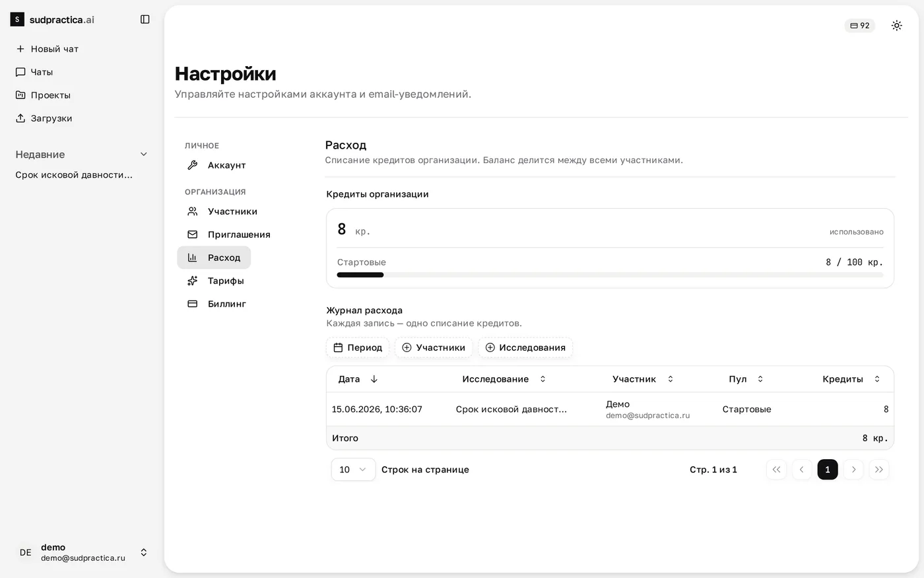Collapse the Недавние list chevron

(x=144, y=155)
